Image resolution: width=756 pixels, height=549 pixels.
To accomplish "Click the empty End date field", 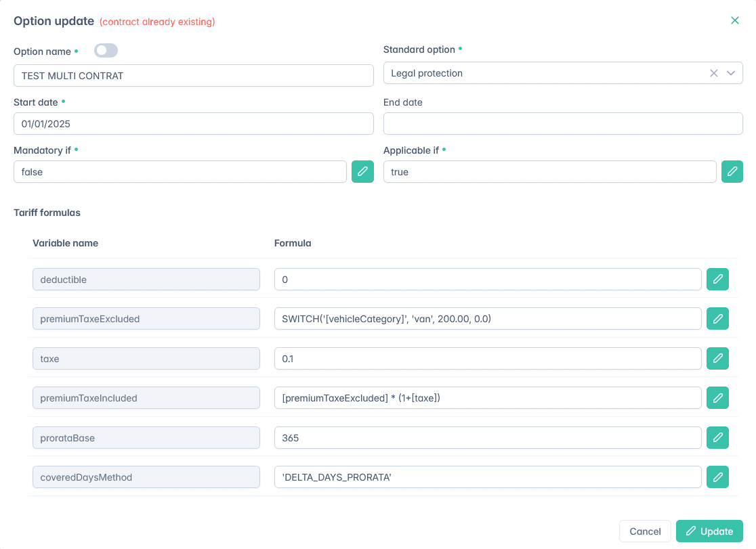I will (x=563, y=123).
